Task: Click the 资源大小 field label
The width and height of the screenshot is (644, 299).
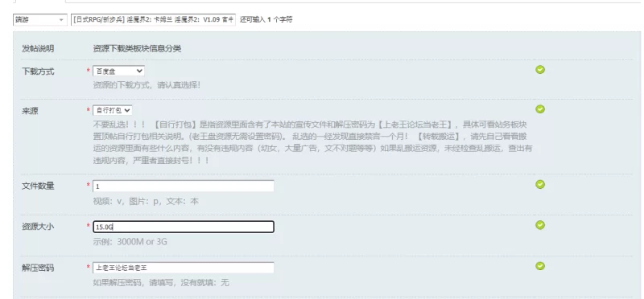Action: point(38,227)
